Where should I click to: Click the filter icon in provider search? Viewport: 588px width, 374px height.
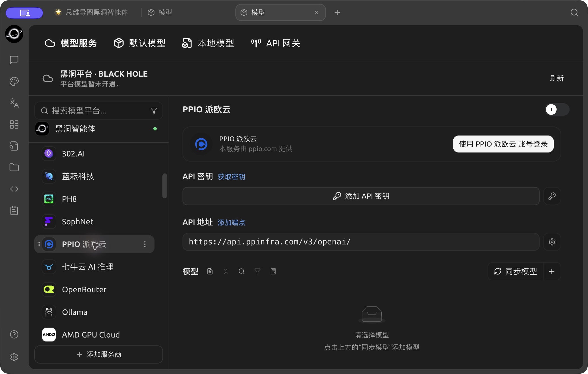tap(154, 111)
